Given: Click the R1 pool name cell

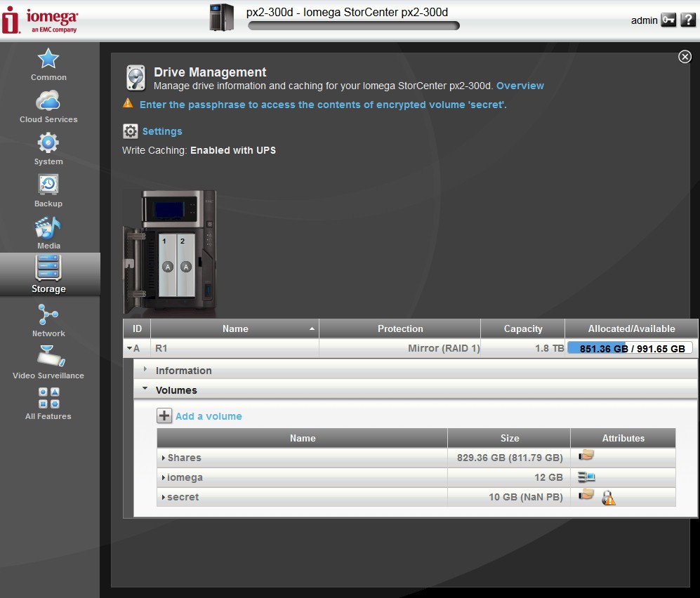Looking at the screenshot, I should pyautogui.click(x=235, y=348).
